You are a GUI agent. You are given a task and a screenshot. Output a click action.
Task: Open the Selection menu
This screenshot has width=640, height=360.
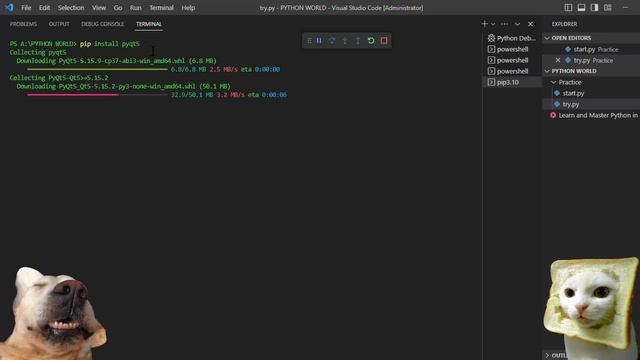coord(71,8)
